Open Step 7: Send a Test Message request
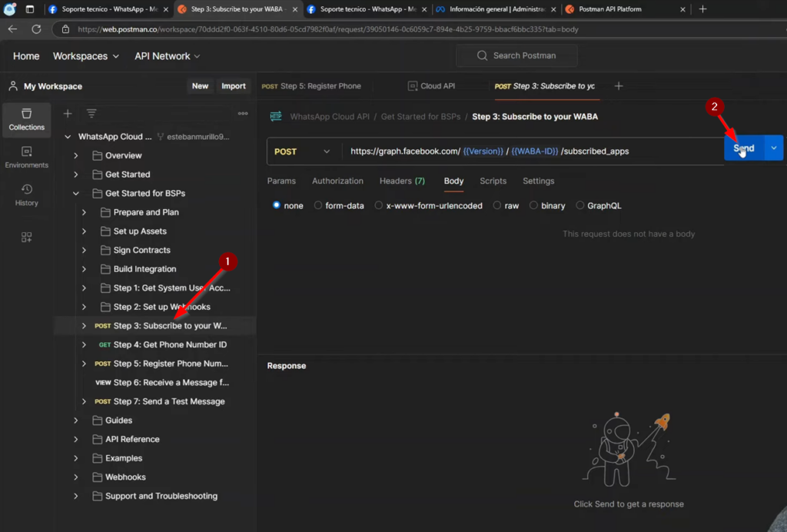The image size is (787, 532). coord(168,401)
